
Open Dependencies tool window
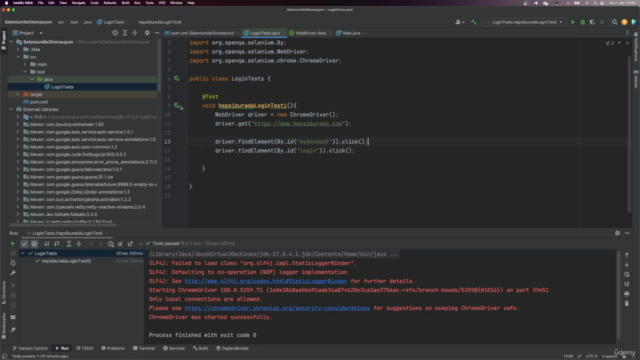[232, 349]
